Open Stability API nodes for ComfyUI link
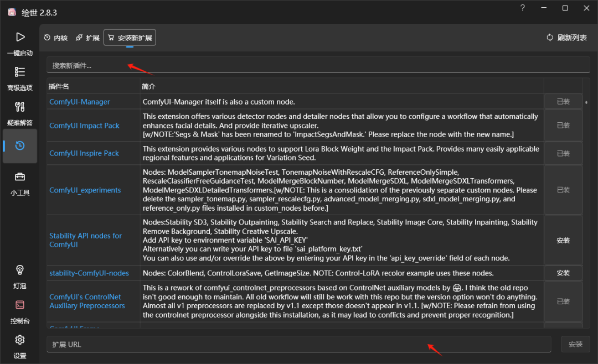Viewport: 598px width, 364px height. (85, 240)
